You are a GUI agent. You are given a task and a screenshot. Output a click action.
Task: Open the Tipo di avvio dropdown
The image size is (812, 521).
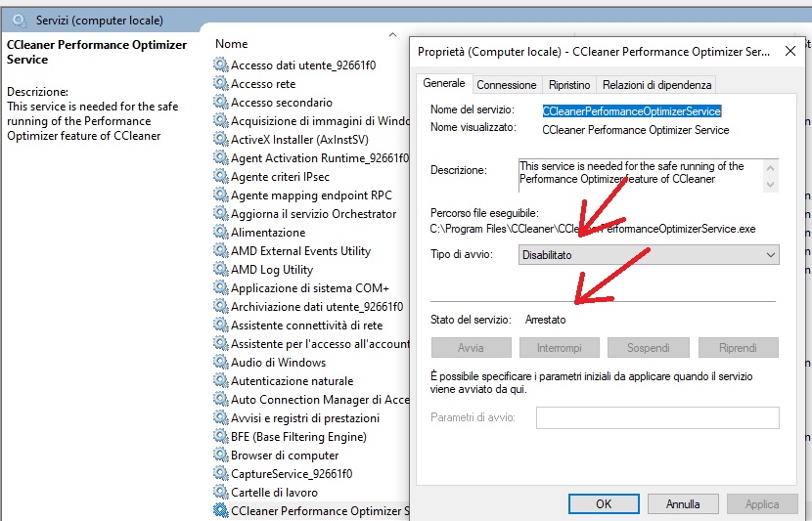point(649,254)
